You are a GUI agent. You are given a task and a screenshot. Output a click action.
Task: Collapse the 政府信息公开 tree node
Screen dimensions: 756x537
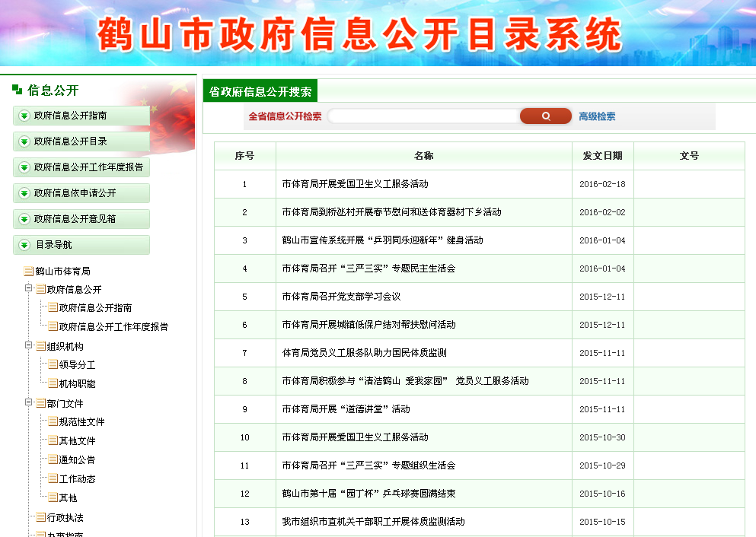(29, 289)
